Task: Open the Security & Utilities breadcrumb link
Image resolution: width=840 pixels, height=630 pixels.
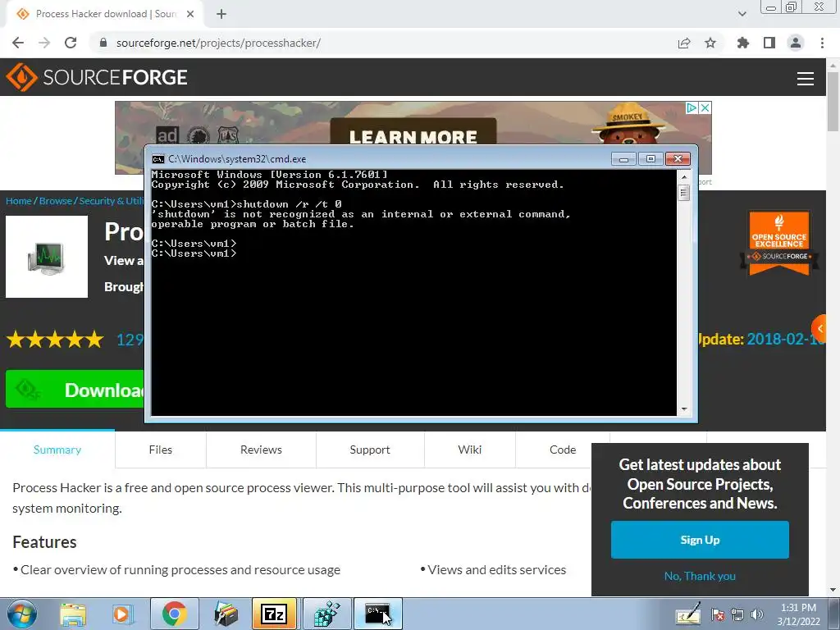Action: pos(112,201)
